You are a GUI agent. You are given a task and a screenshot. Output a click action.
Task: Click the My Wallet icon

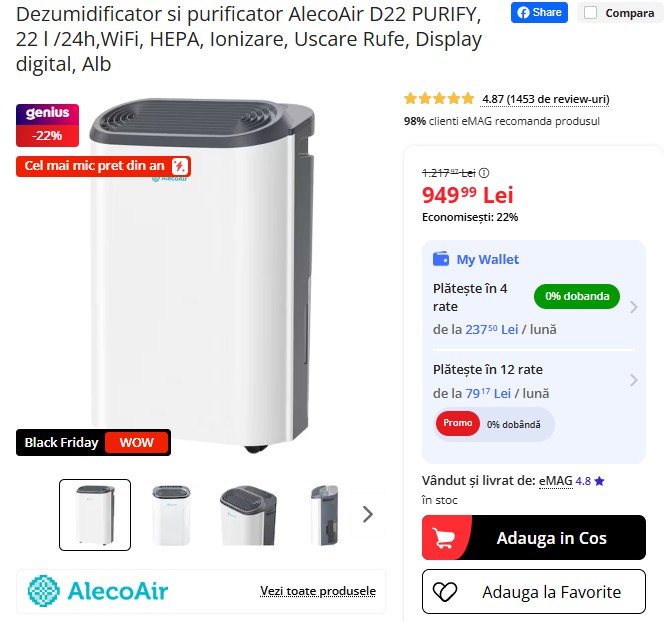tap(441, 259)
